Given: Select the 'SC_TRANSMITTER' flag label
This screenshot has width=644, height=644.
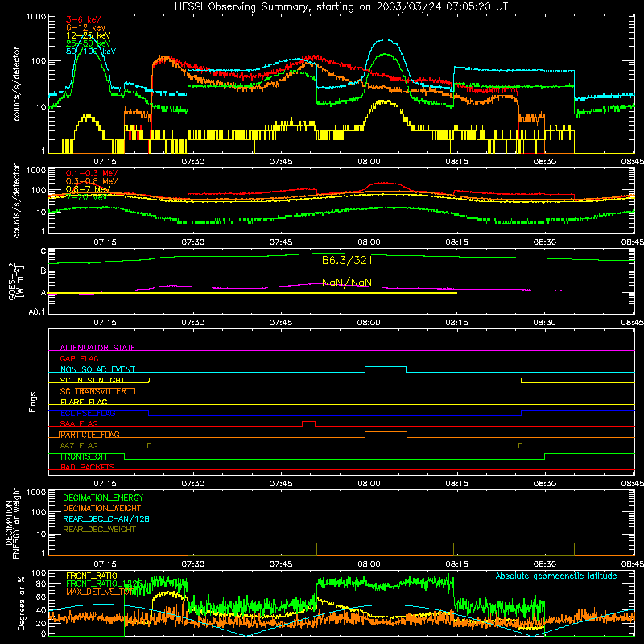Looking at the screenshot, I should (x=93, y=391).
